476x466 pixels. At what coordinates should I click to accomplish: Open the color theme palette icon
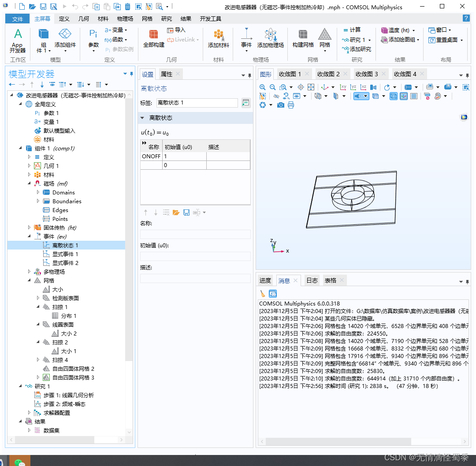(438, 96)
